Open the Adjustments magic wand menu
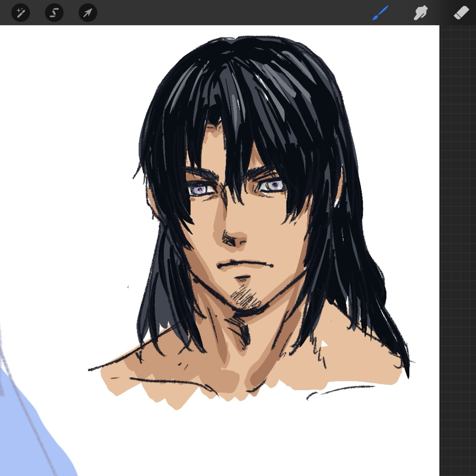 tap(21, 13)
